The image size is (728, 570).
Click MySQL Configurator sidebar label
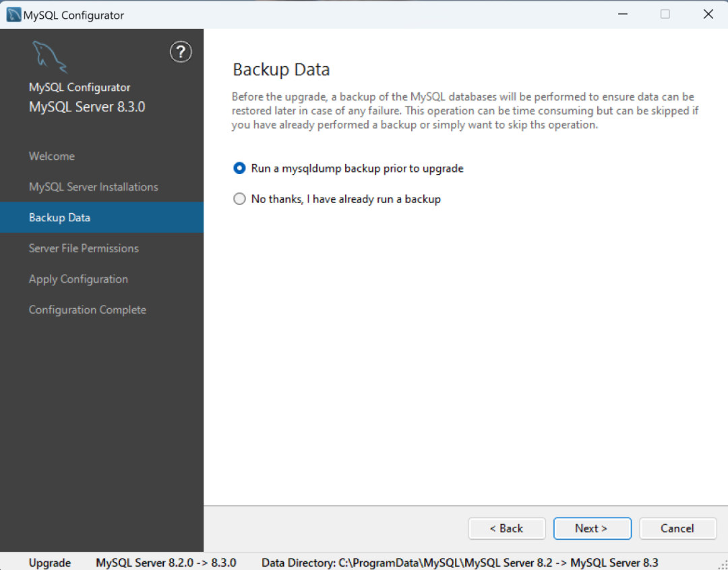point(80,87)
